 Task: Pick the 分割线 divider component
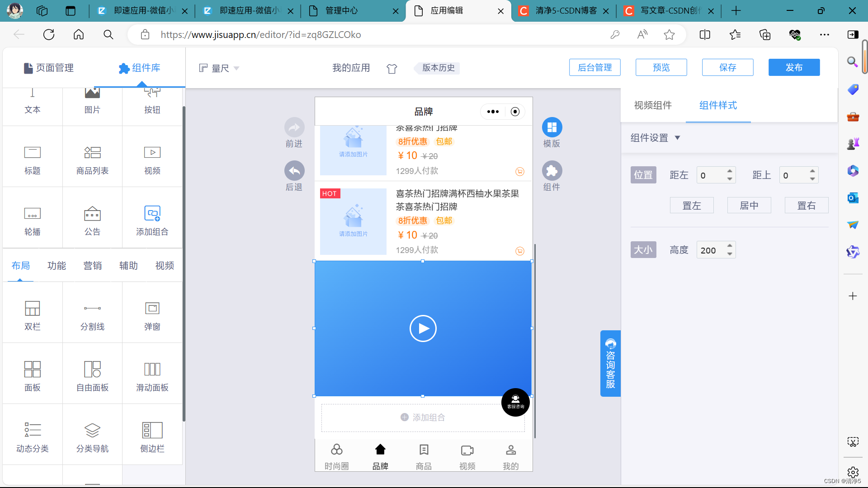click(92, 315)
